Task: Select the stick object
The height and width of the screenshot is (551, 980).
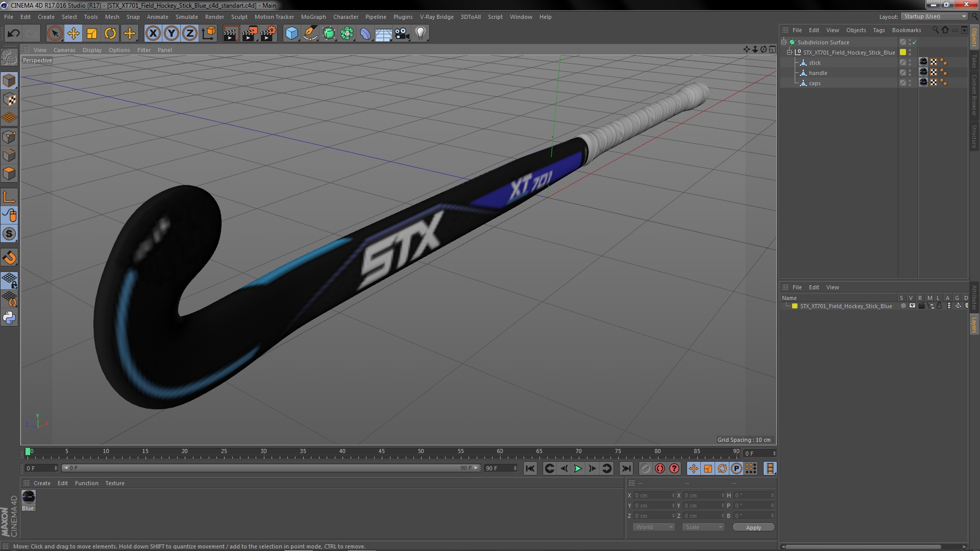Action: pyautogui.click(x=815, y=63)
